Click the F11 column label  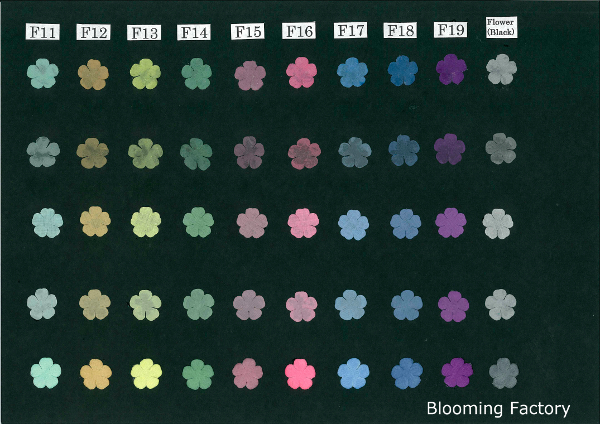coord(42,32)
